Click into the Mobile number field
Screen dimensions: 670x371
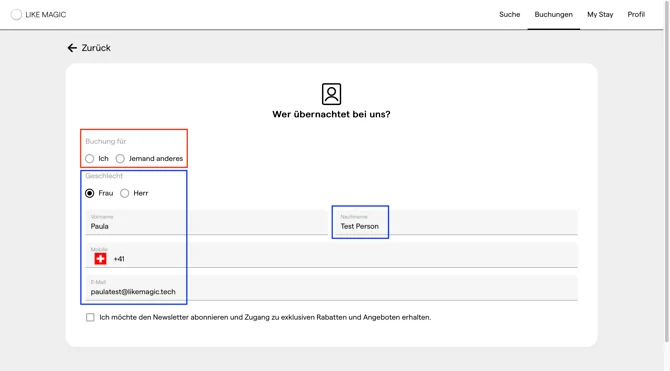[x=331, y=255]
